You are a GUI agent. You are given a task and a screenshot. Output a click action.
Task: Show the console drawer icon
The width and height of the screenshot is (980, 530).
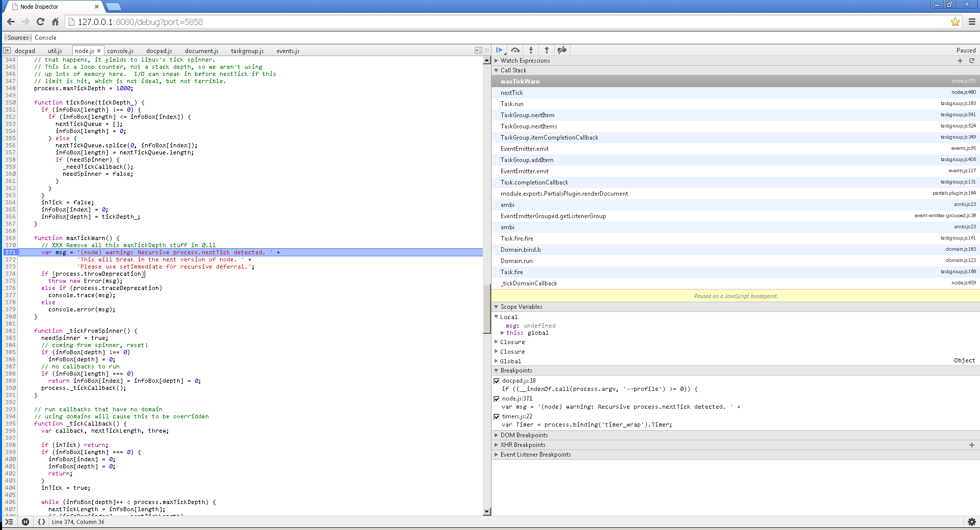click(9, 522)
